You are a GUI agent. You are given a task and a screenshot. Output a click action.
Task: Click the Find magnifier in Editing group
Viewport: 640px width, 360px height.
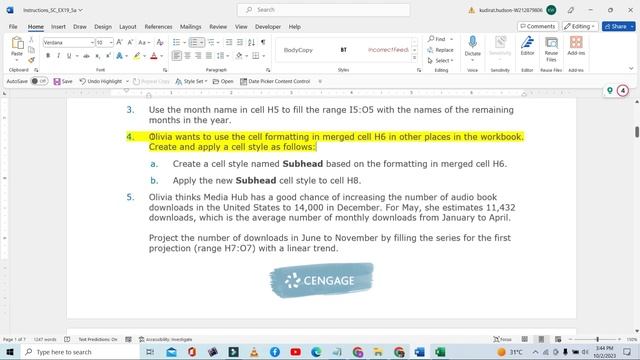click(x=431, y=39)
